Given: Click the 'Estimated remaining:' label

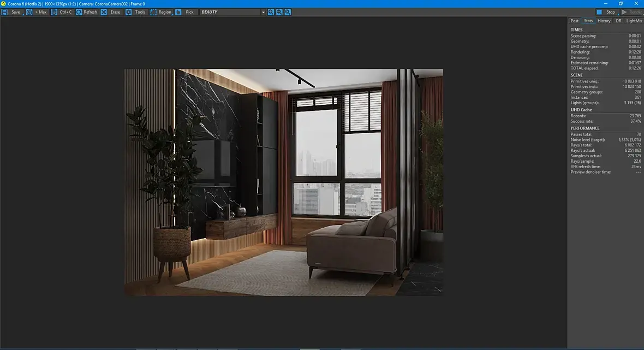Looking at the screenshot, I should pyautogui.click(x=589, y=63).
